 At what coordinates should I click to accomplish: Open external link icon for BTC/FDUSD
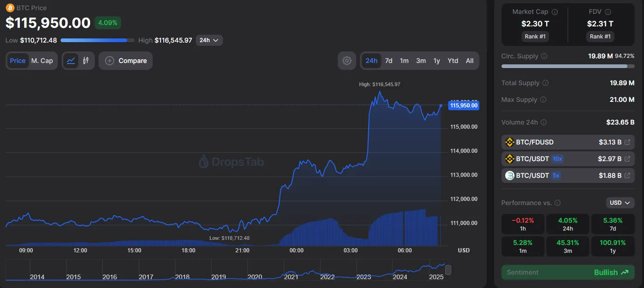pos(627,142)
